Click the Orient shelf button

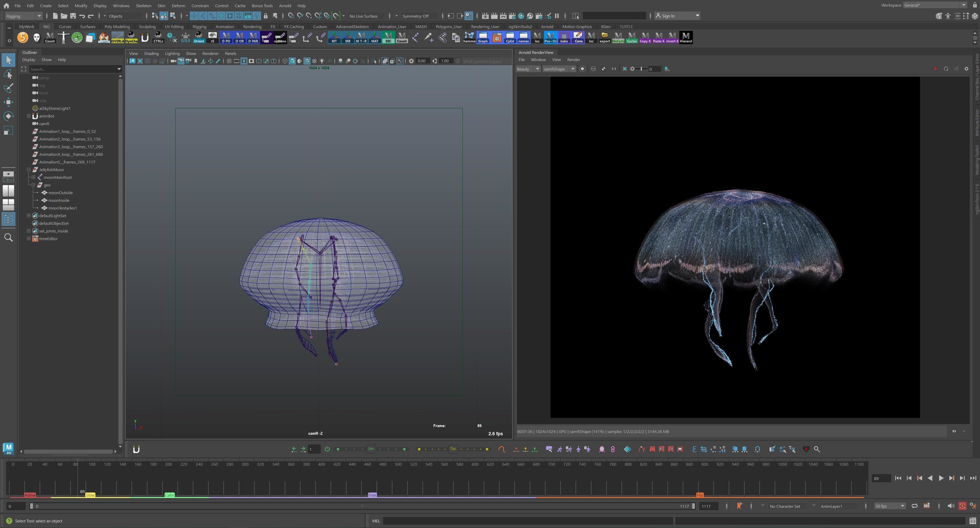pos(199,37)
